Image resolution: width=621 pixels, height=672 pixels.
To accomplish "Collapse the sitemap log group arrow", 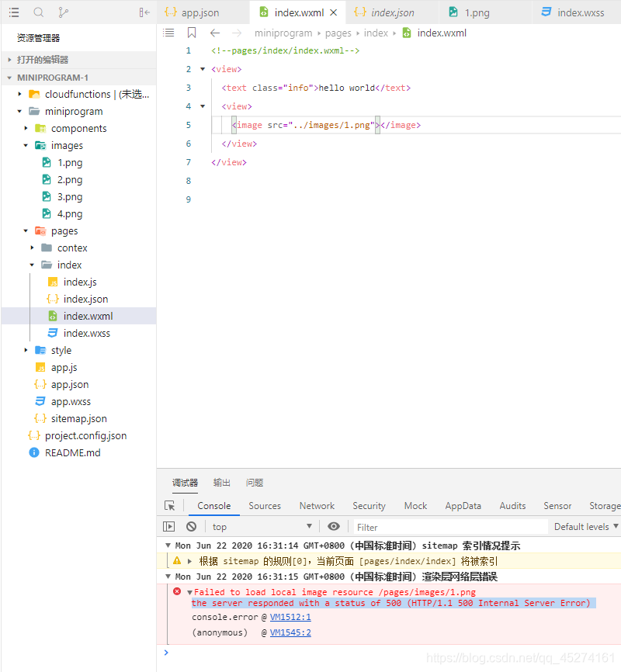I will point(168,546).
